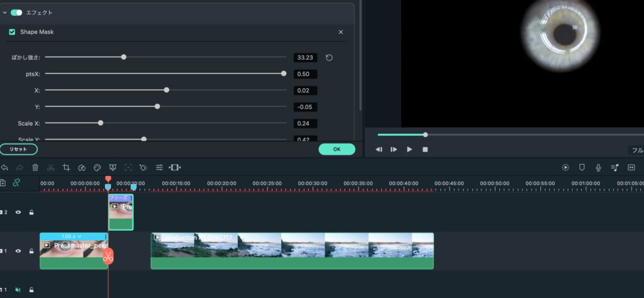
Task: Collapse the エフェクト section chevron
Action: [x=5, y=13]
